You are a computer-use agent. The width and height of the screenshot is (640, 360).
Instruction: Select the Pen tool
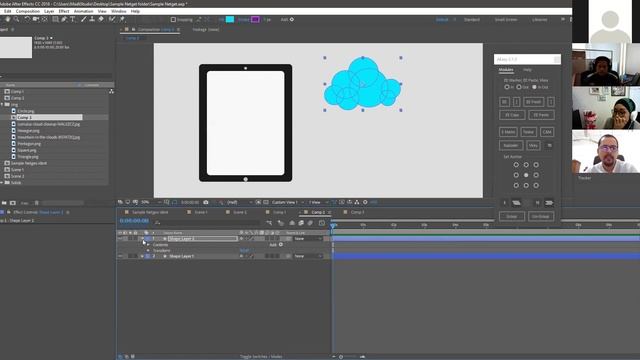64,19
